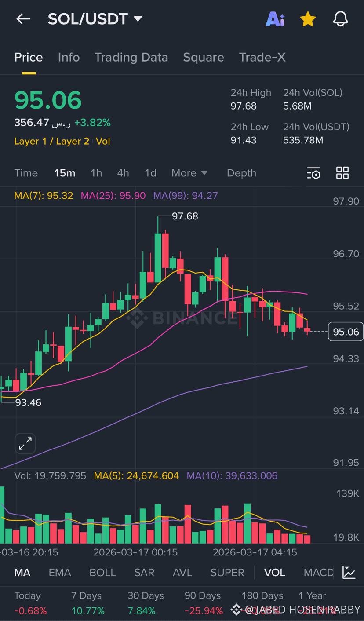This screenshot has height=621, width=364.
Task: Tap the 24h Vol(SOL) value 5.68M
Action: click(x=298, y=106)
